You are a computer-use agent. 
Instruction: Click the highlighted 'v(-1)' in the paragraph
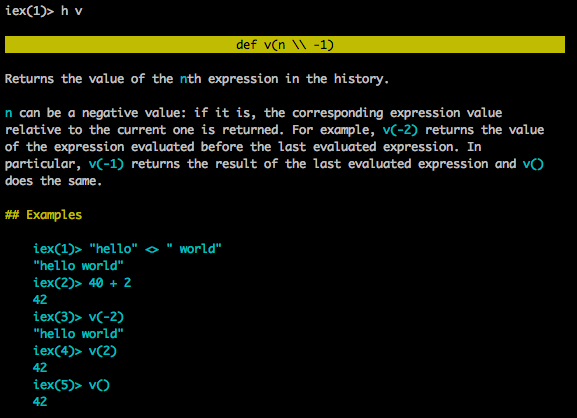[x=106, y=164]
